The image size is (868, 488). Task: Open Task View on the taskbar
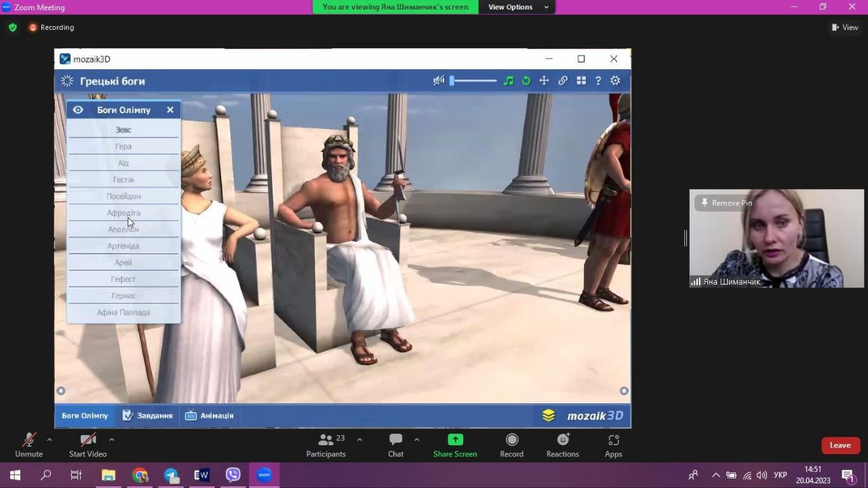(77, 475)
